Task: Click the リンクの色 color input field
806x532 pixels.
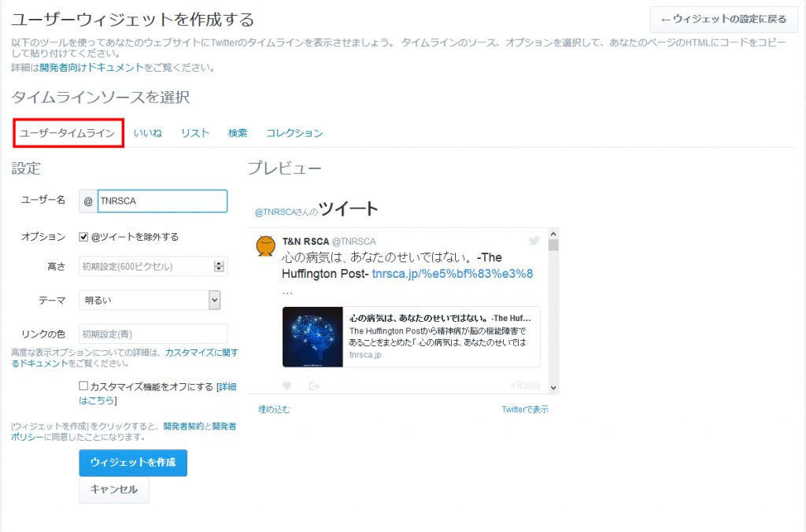Action: 153,333
